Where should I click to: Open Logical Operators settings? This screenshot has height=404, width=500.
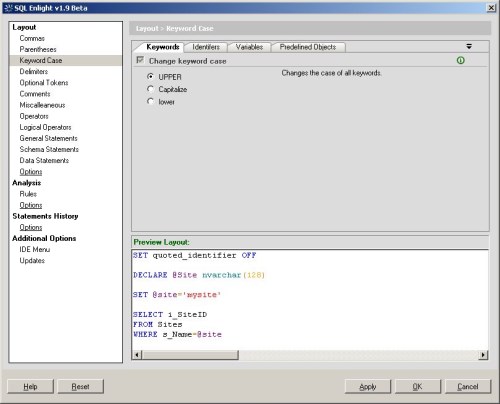pyautogui.click(x=45, y=127)
